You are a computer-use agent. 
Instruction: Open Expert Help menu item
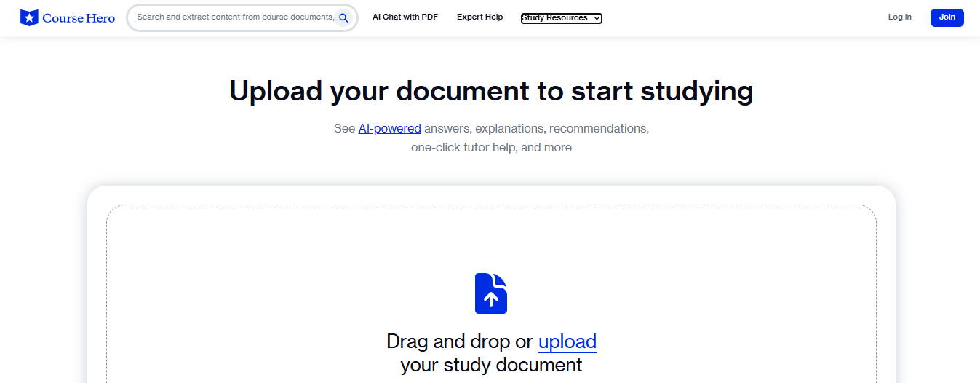pos(479,17)
